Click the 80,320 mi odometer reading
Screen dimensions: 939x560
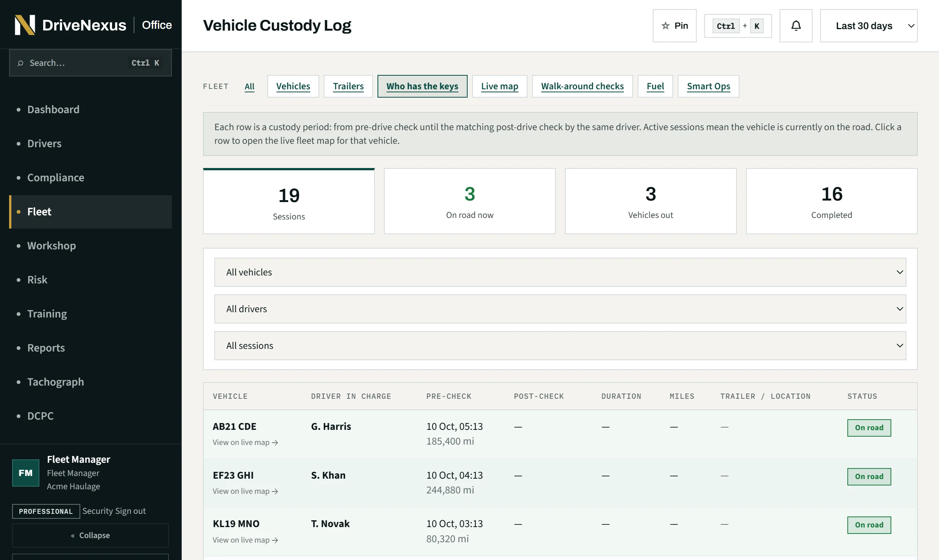tap(448, 539)
